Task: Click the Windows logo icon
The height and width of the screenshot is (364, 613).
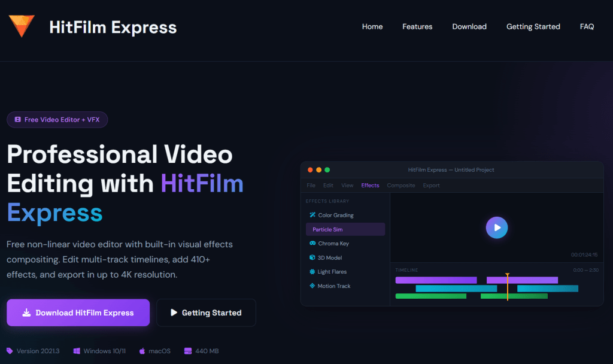Action: pyautogui.click(x=77, y=351)
